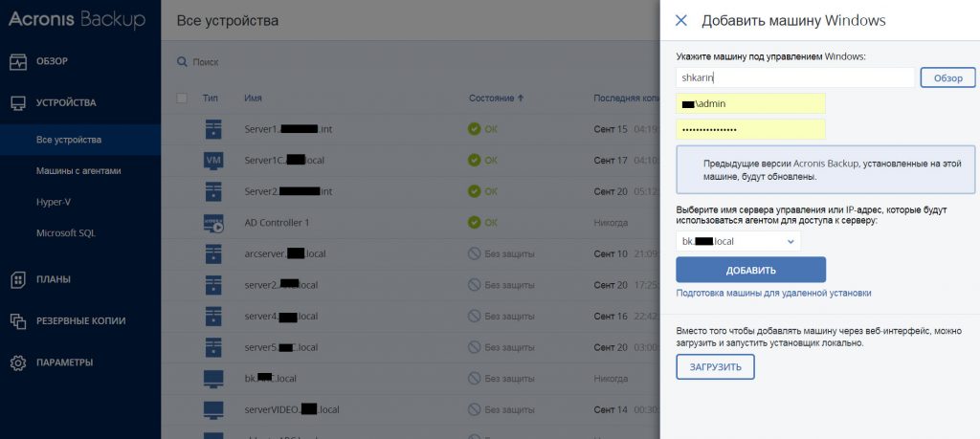Click the Server1 .int server icon
The image size is (980, 439).
(x=213, y=129)
